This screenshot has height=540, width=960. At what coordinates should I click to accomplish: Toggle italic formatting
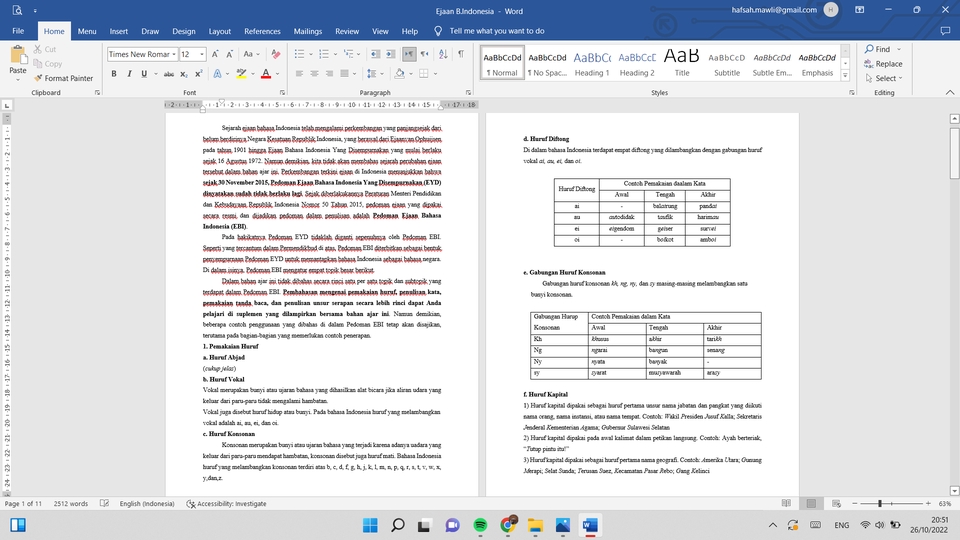click(129, 74)
